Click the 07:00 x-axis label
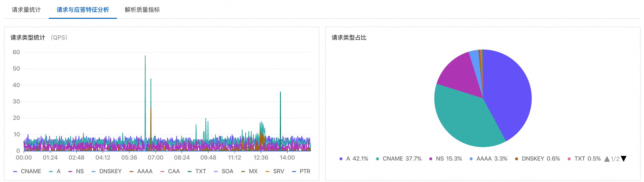This screenshot has width=644, height=182. [155, 158]
